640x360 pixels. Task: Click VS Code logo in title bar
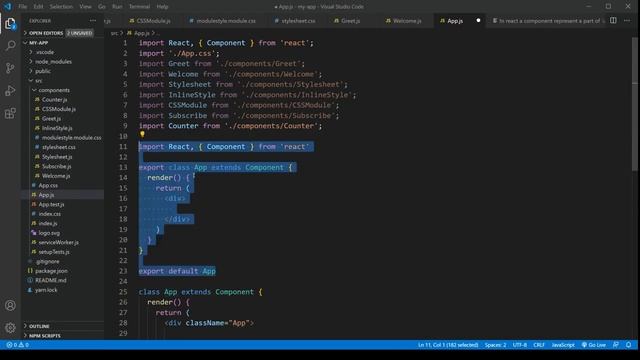point(7,7)
